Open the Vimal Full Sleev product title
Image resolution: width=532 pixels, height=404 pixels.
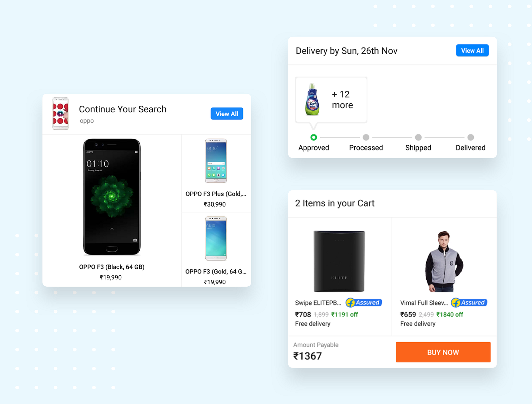(424, 303)
